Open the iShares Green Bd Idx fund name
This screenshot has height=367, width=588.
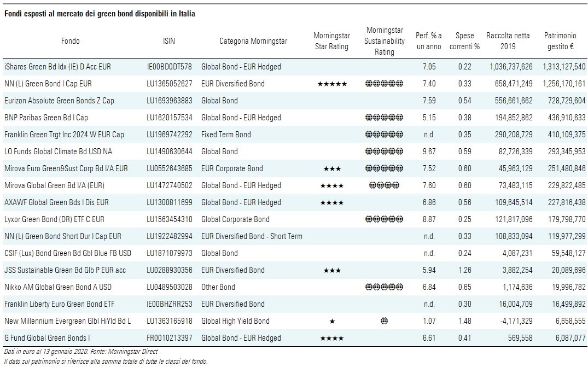click(57, 67)
